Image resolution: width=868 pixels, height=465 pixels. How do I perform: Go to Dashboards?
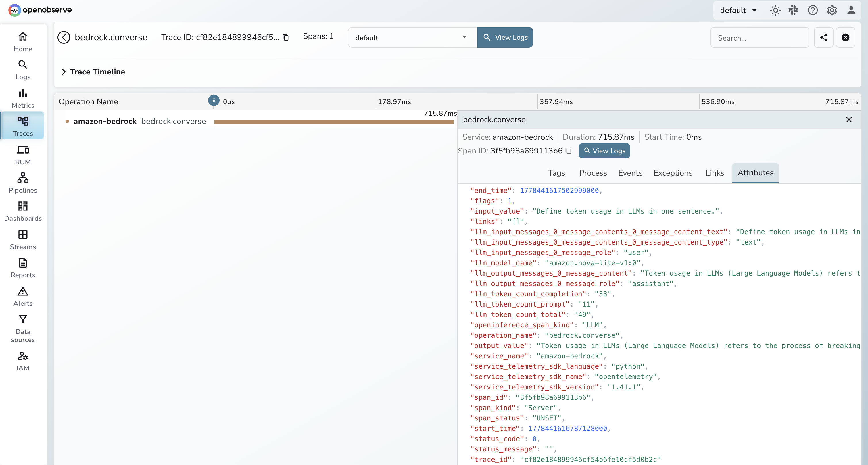tap(23, 212)
